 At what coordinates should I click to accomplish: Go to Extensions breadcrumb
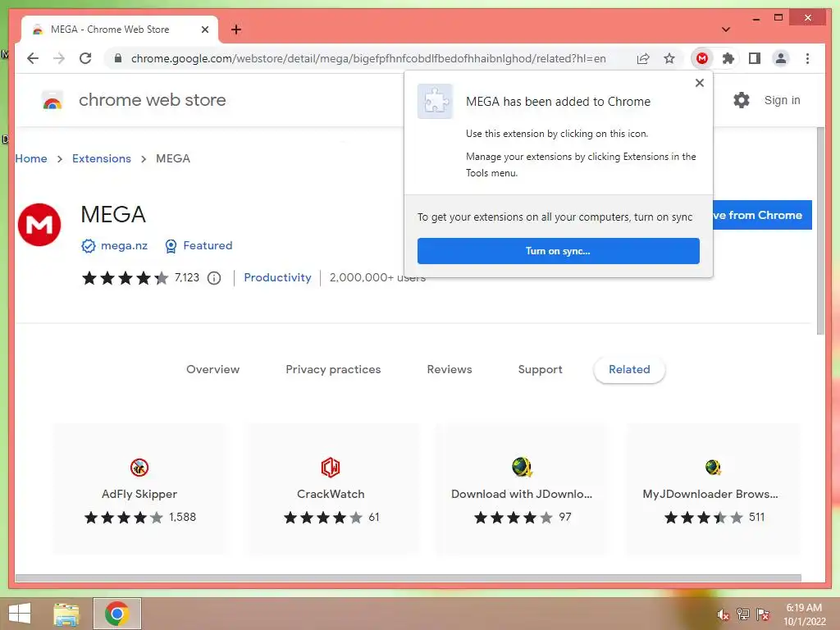pos(101,158)
